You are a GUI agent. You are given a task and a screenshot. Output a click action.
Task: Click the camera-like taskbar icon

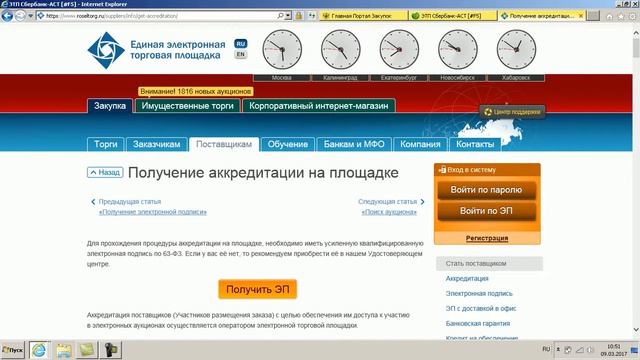coord(111,350)
